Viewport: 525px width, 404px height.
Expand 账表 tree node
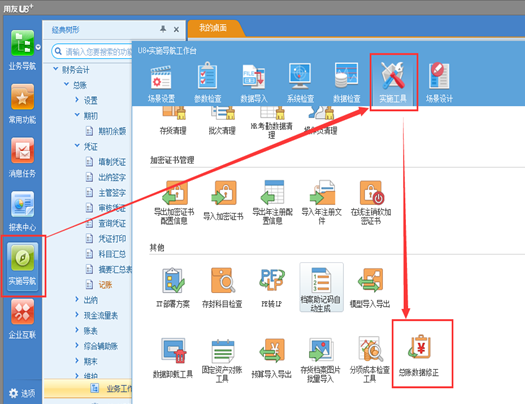pos(77,330)
